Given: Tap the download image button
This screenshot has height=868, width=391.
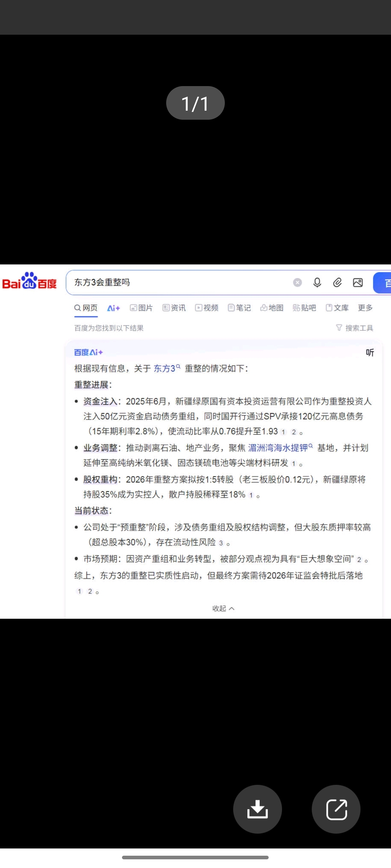Looking at the screenshot, I should click(257, 809).
